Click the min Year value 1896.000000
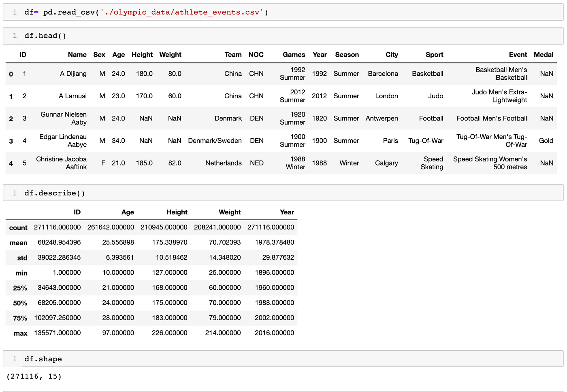 [274, 272]
